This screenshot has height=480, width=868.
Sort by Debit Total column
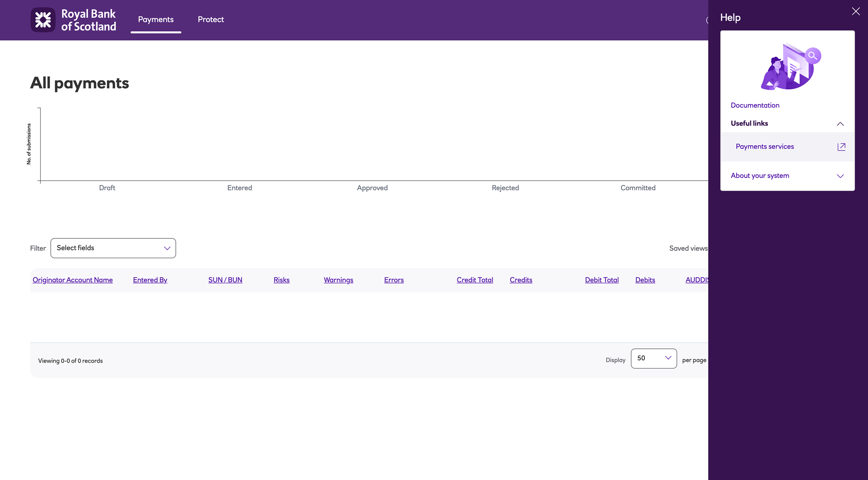601,280
